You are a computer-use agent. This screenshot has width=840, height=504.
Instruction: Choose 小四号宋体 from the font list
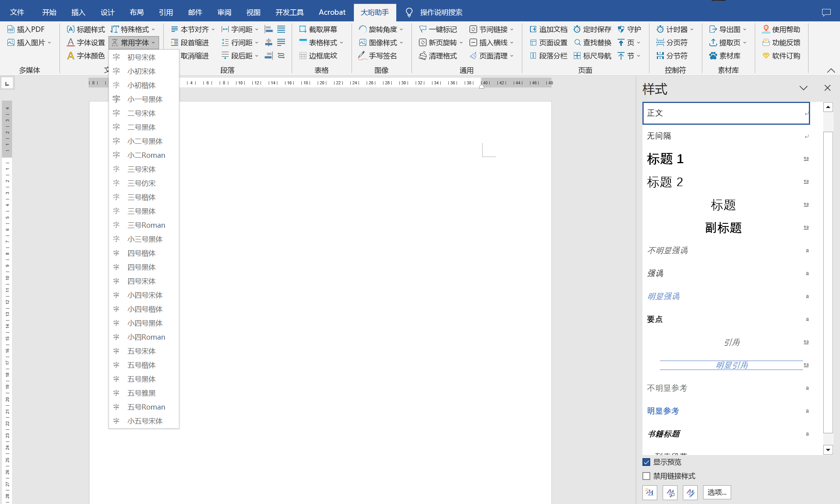pyautogui.click(x=145, y=295)
